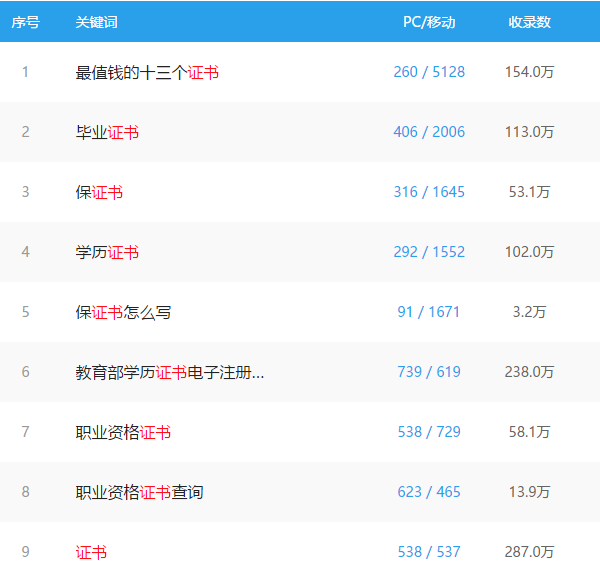Click row number 2

(25, 132)
